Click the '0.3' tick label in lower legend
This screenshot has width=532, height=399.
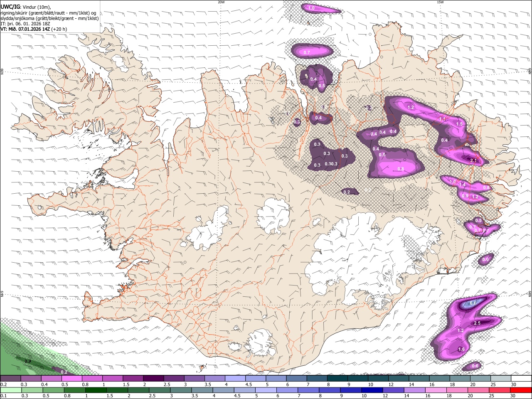tap(25, 396)
